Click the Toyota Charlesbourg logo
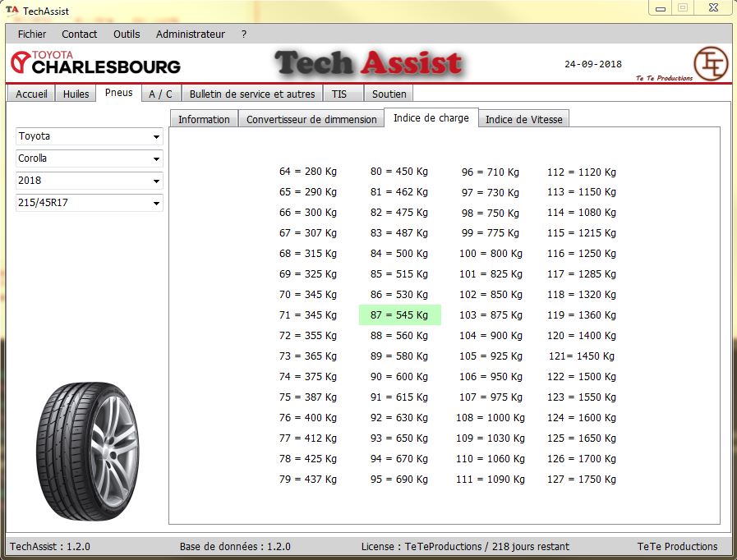Image resolution: width=737 pixels, height=560 pixels. (x=95, y=62)
